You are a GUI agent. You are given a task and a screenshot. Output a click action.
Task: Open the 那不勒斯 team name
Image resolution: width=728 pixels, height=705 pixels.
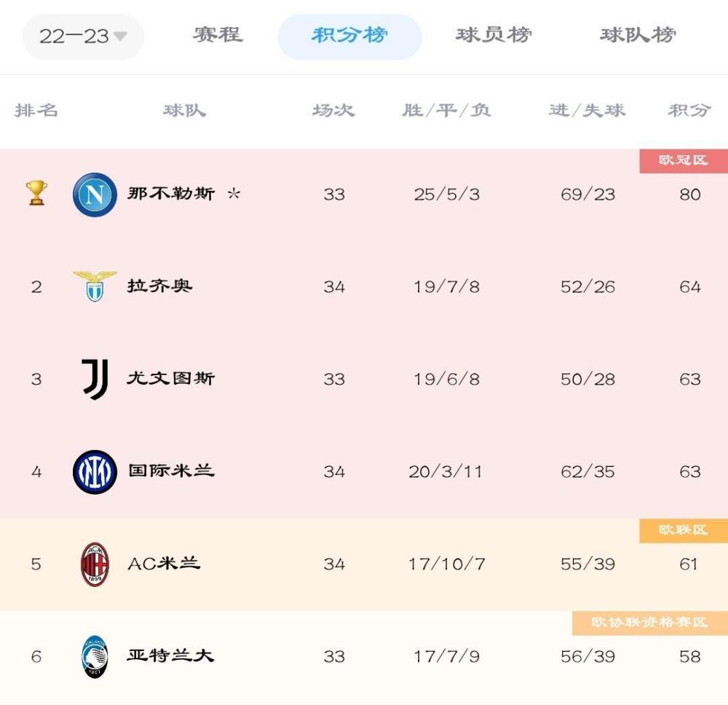point(171,193)
